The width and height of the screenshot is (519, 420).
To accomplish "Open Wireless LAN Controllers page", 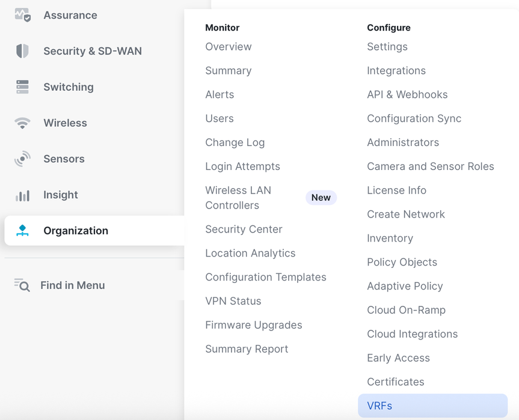I will [x=238, y=198].
